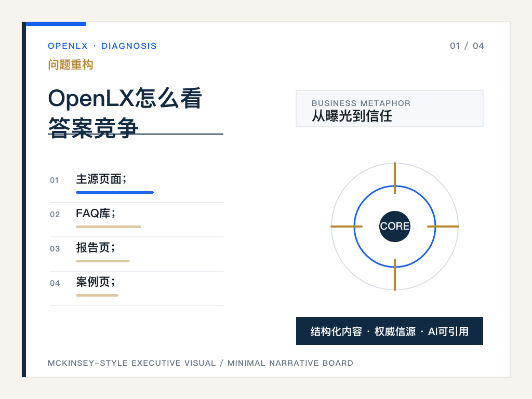Click the 答案竞争 title line
The width and height of the screenshot is (532, 399).
[x=94, y=128]
